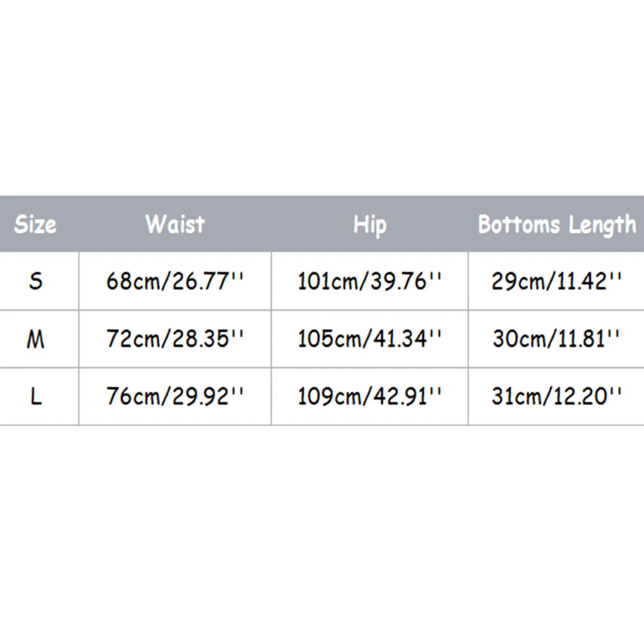This screenshot has height=644, width=644.
Task: Select the M size cell
Action: [39, 339]
